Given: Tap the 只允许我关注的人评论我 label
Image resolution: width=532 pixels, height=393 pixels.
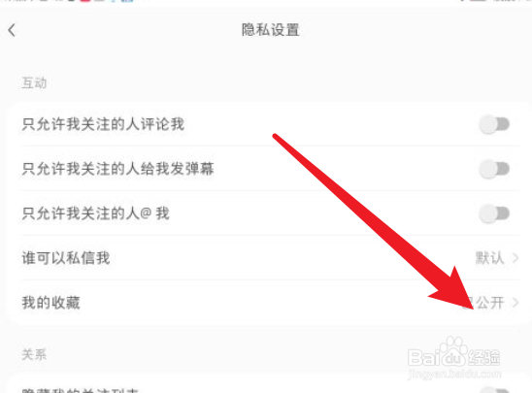Looking at the screenshot, I should pos(103,124).
